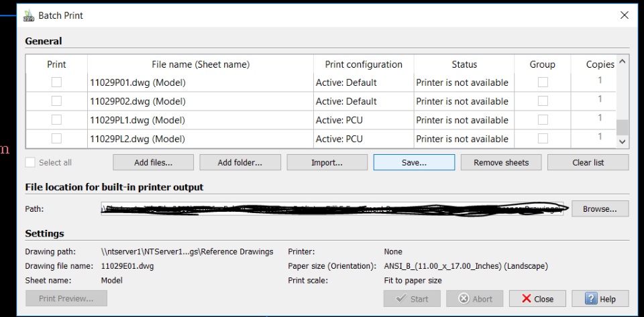Click the Browse button for path
The height and width of the screenshot is (317, 644).
pos(600,209)
